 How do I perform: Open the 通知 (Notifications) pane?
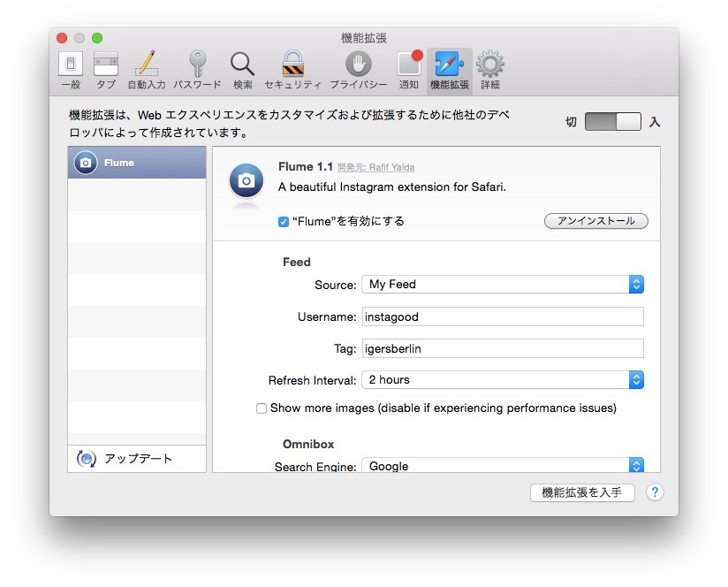pyautogui.click(x=409, y=70)
